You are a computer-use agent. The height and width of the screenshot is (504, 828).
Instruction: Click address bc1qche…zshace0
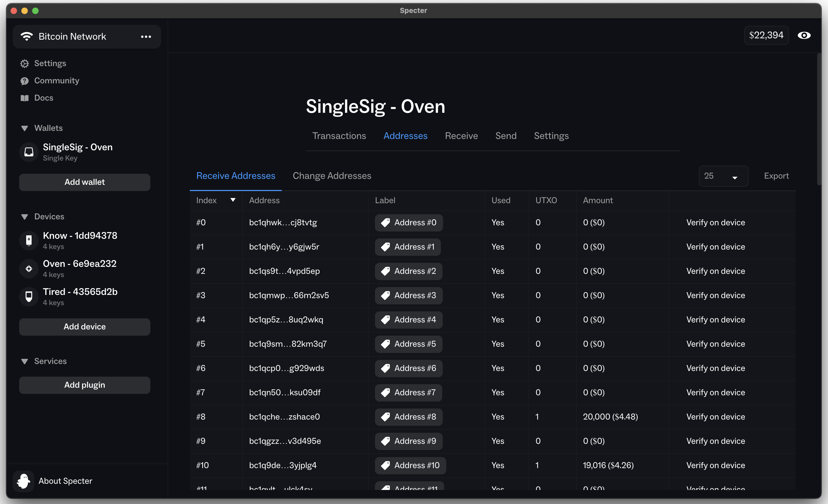point(284,417)
